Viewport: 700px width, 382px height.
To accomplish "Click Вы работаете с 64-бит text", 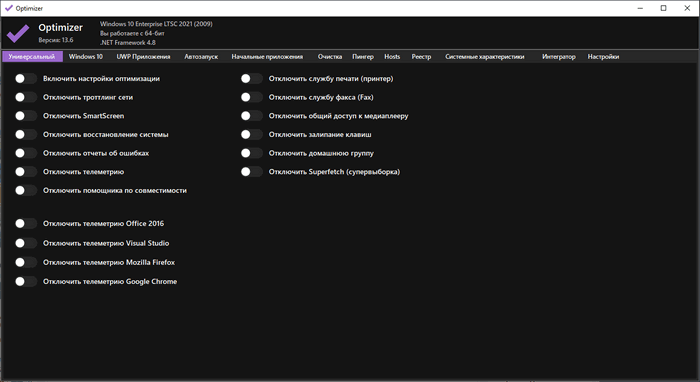I will coord(132,33).
